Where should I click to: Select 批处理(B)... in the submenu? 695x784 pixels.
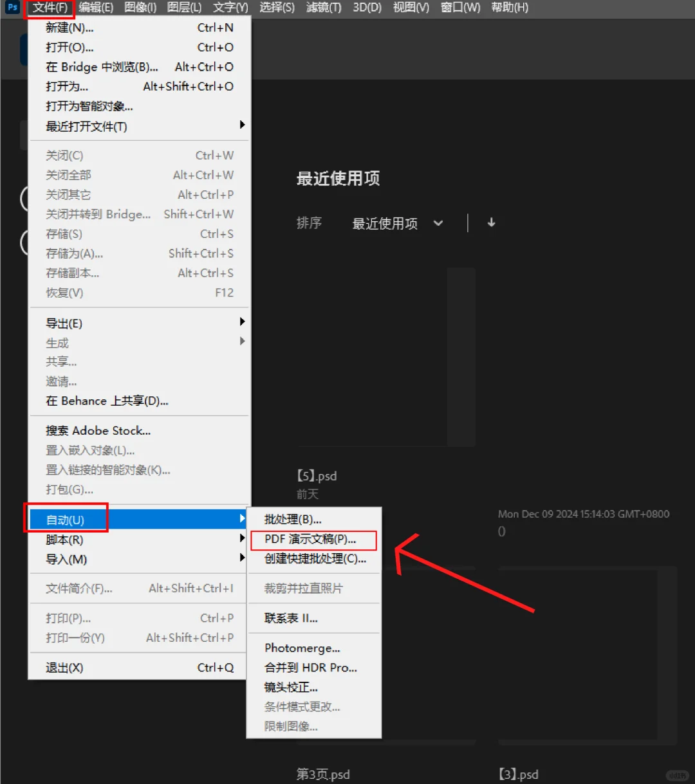pyautogui.click(x=314, y=519)
